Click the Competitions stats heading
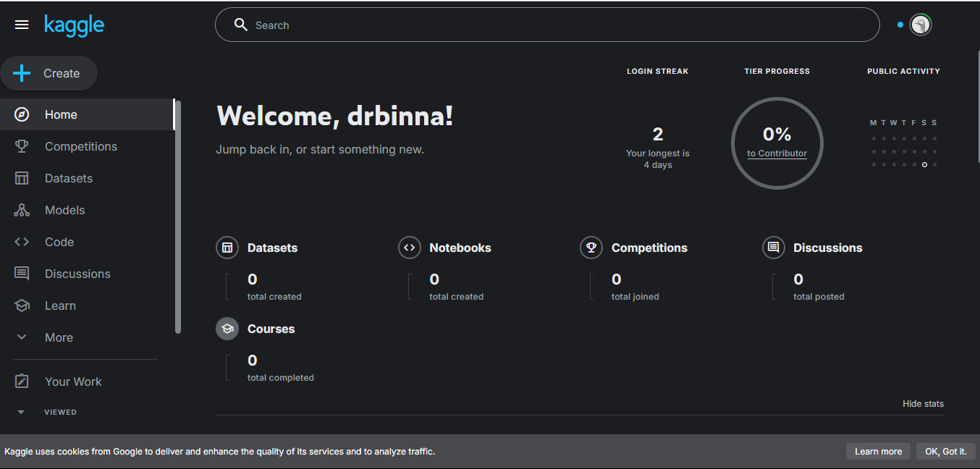Viewport: 980px width, 469px height. tap(649, 248)
